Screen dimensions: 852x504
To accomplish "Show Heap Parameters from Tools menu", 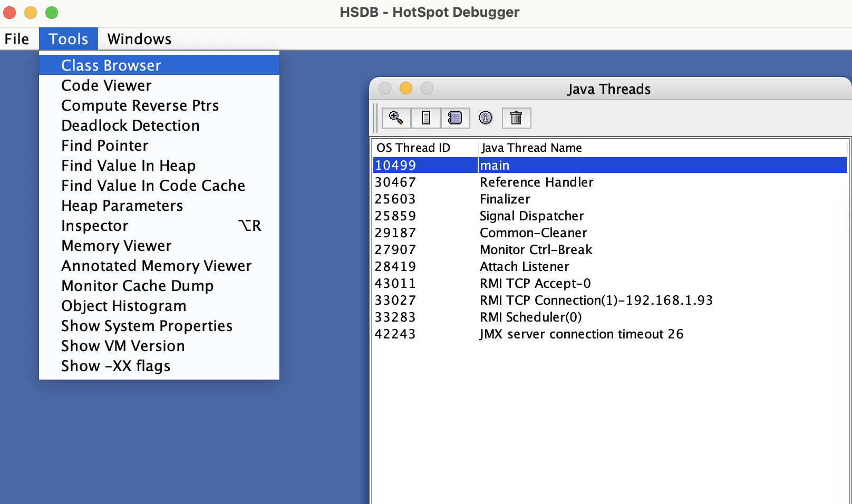I will coord(159,206).
